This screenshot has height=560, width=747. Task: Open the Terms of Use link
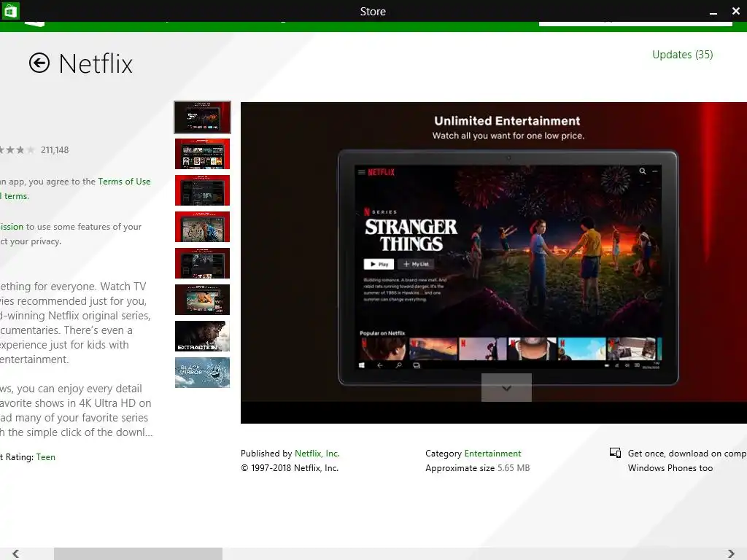[x=124, y=182]
